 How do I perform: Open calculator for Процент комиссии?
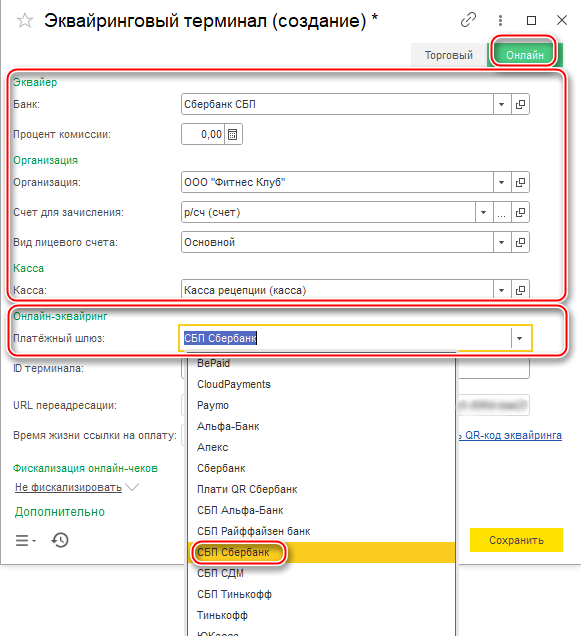233,134
